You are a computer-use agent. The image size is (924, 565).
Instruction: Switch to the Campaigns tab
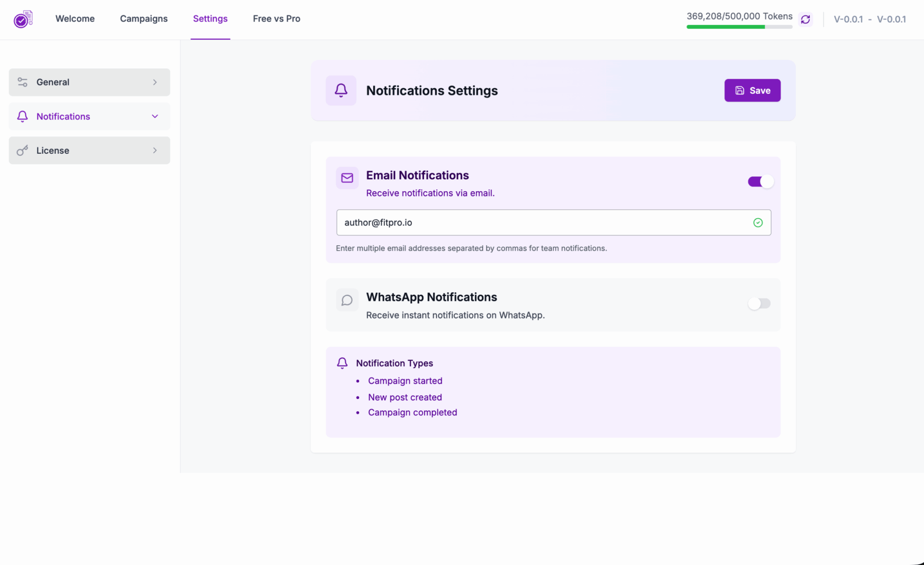tap(144, 18)
